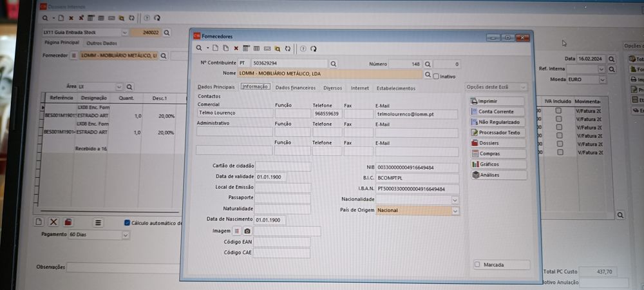Click the Não Regularizado button
The image size is (644, 290).
[x=497, y=122]
